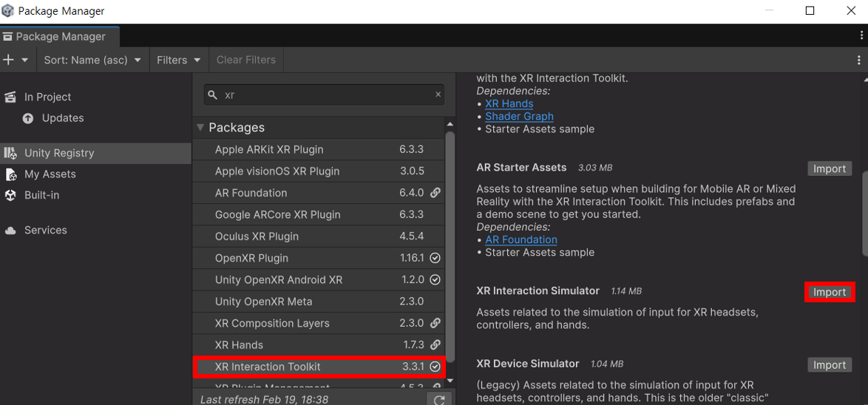Import the XR Interaction Simulator sample
This screenshot has height=405, width=868.
830,292
